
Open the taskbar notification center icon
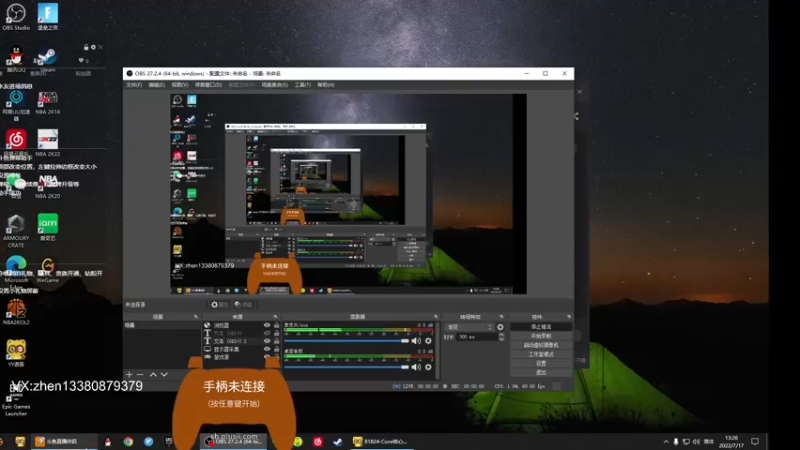coord(755,442)
